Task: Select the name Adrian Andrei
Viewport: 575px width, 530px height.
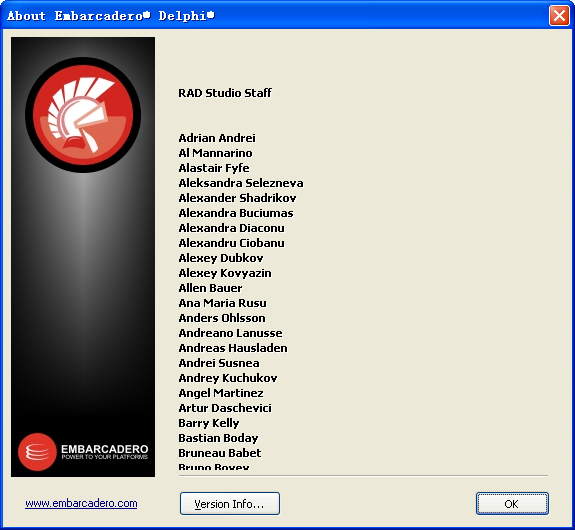Action: 217,138
